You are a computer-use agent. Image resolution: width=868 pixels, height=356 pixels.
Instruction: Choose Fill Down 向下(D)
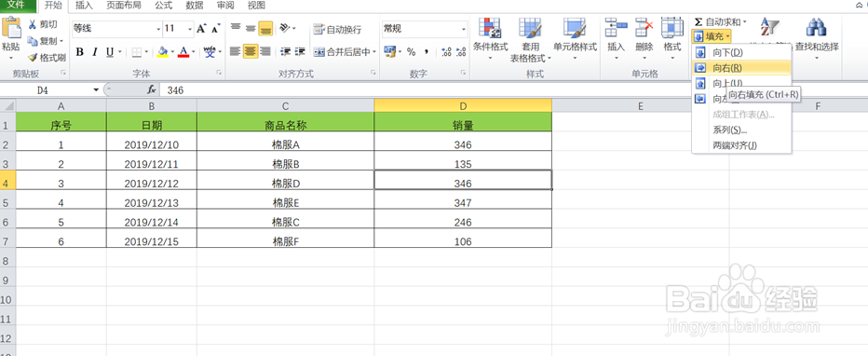click(741, 52)
